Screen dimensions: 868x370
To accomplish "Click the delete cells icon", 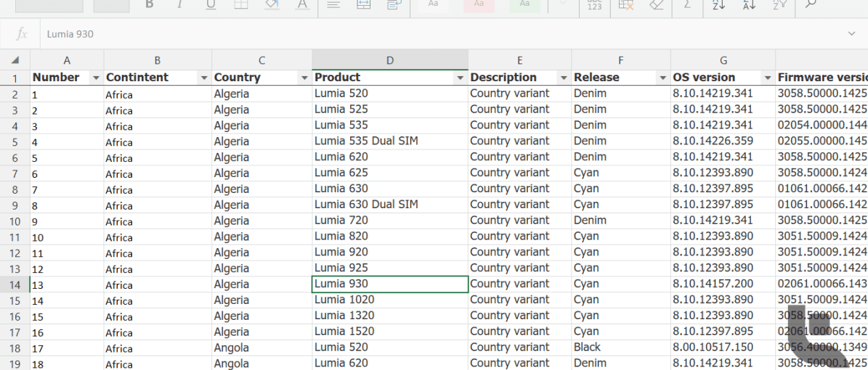I will click(626, 4).
